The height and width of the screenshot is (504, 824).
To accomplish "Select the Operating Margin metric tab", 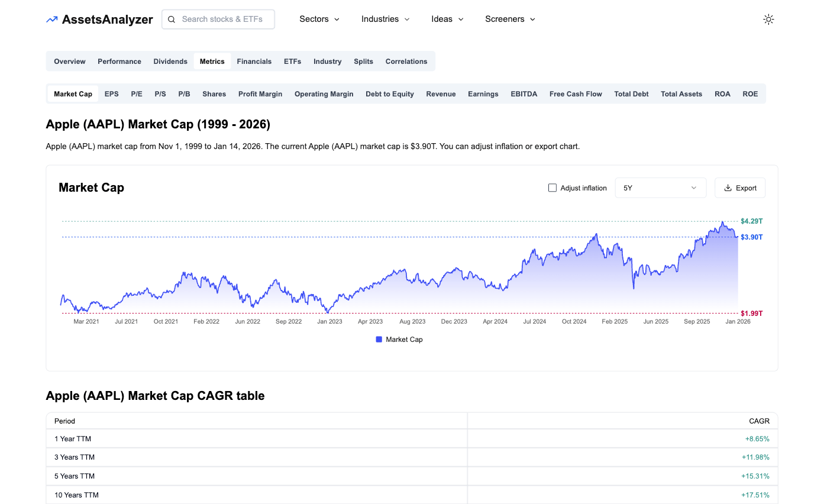I will pos(324,94).
